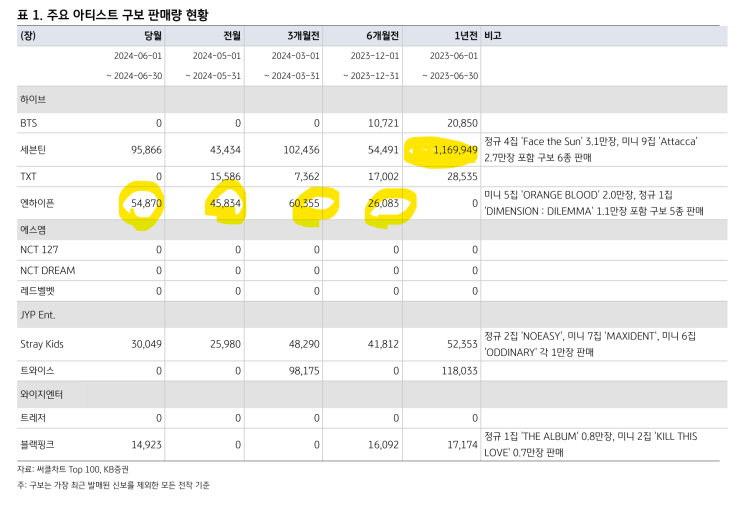This screenshot has width=743, height=513.
Task: Click highlighted value '60,355'
Action: tap(304, 203)
